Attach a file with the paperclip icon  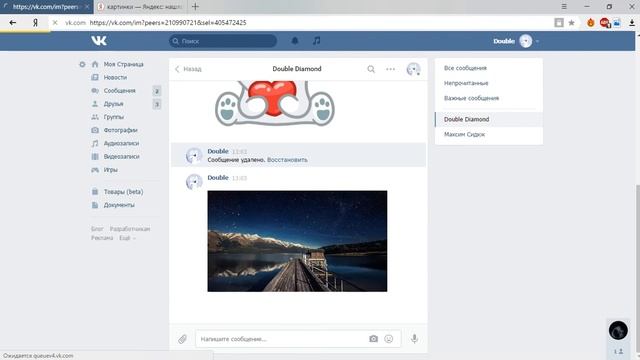click(x=182, y=339)
